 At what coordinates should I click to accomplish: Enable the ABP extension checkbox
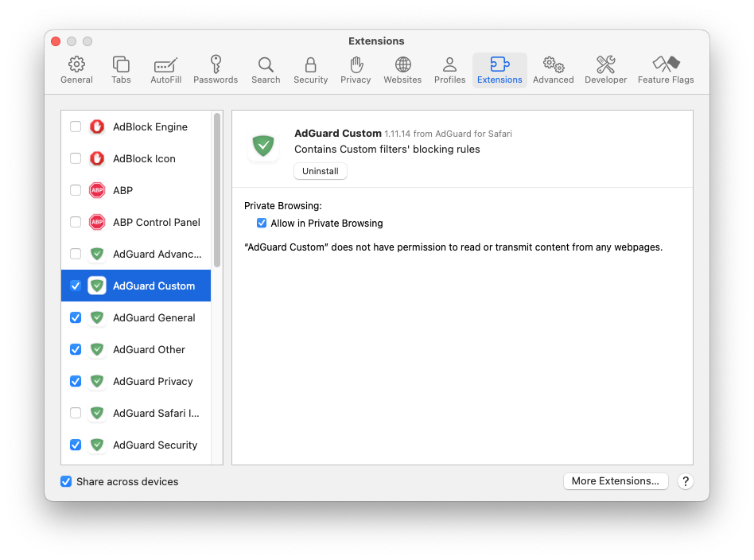76,190
